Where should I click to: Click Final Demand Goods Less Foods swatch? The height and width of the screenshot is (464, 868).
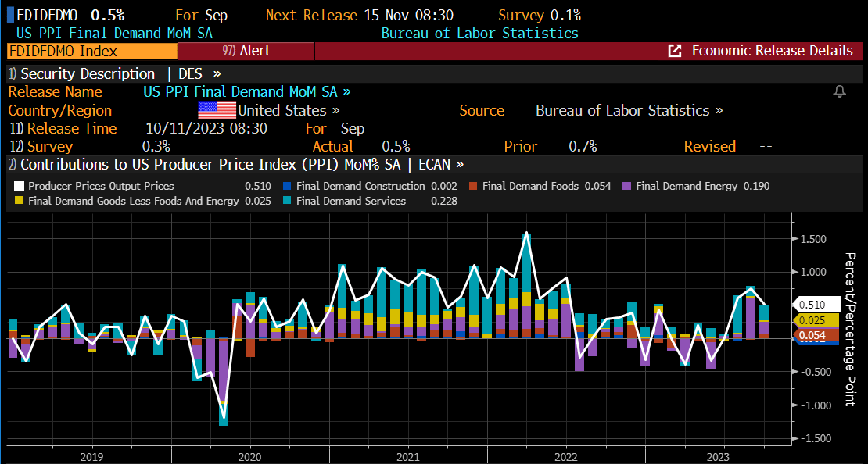pos(20,201)
